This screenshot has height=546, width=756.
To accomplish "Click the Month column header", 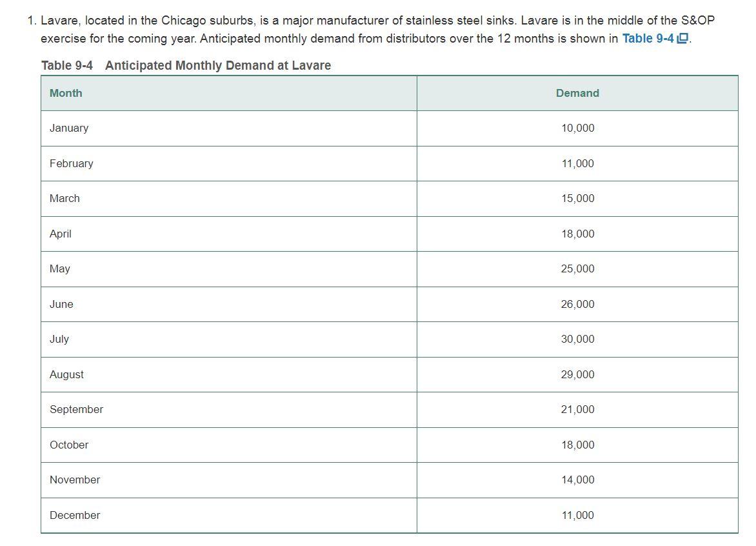I will (66, 93).
